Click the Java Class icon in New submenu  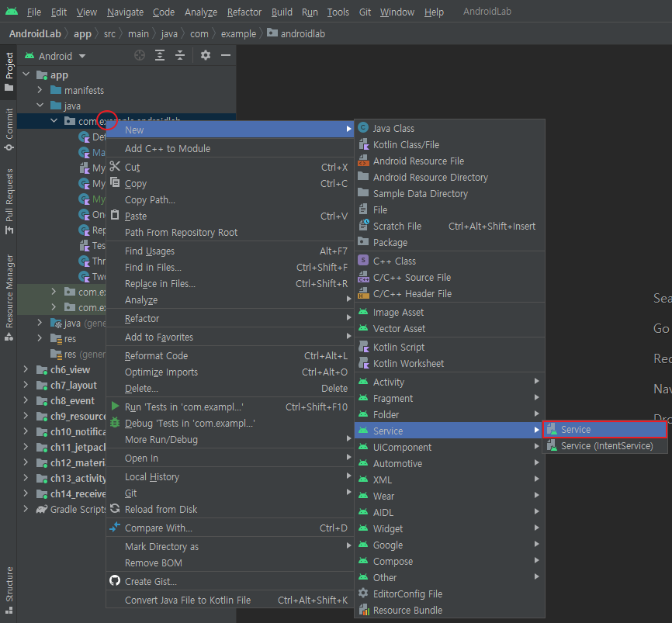tap(363, 128)
